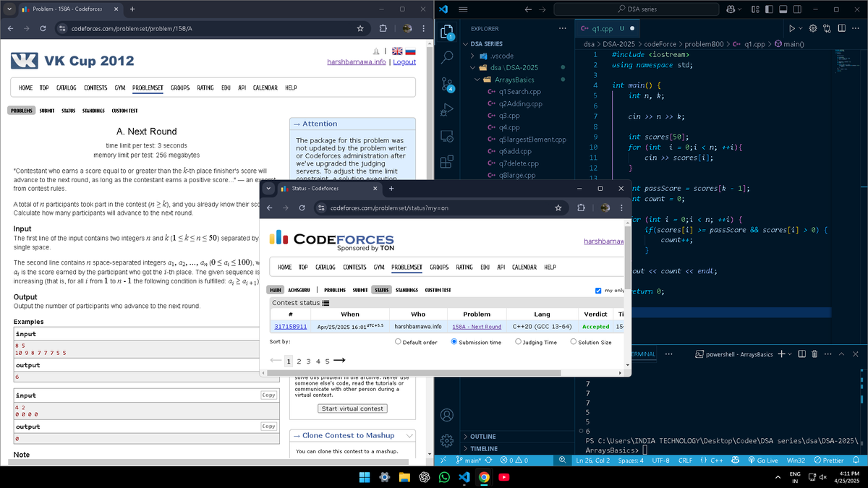
Task: Click the Contest status table icon
Action: tap(325, 303)
